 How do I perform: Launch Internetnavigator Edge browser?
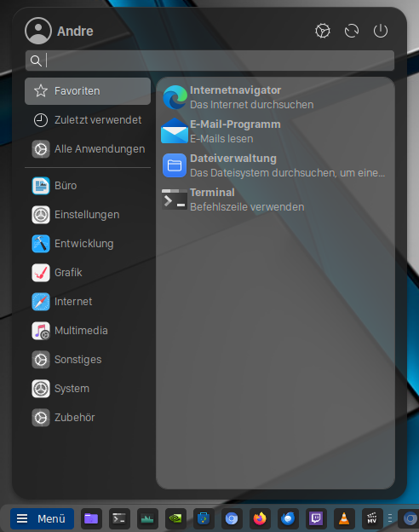tap(275, 97)
